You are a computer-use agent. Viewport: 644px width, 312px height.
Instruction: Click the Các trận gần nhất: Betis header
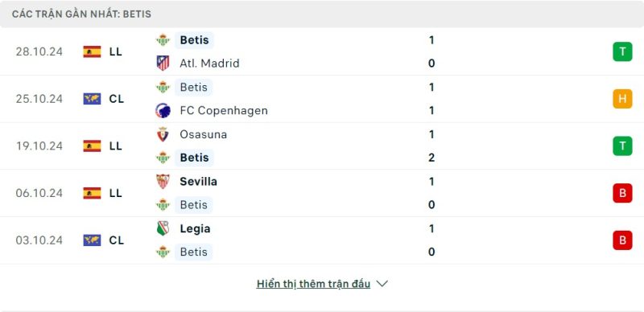point(82,14)
